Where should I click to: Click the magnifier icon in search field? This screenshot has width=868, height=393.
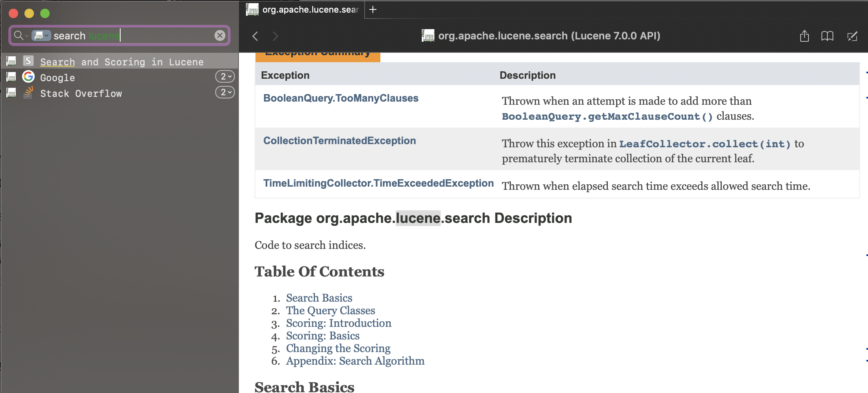19,35
